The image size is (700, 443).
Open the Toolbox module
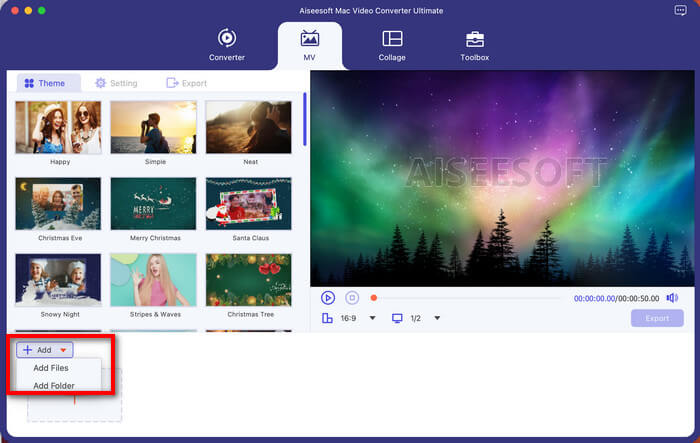[x=475, y=45]
